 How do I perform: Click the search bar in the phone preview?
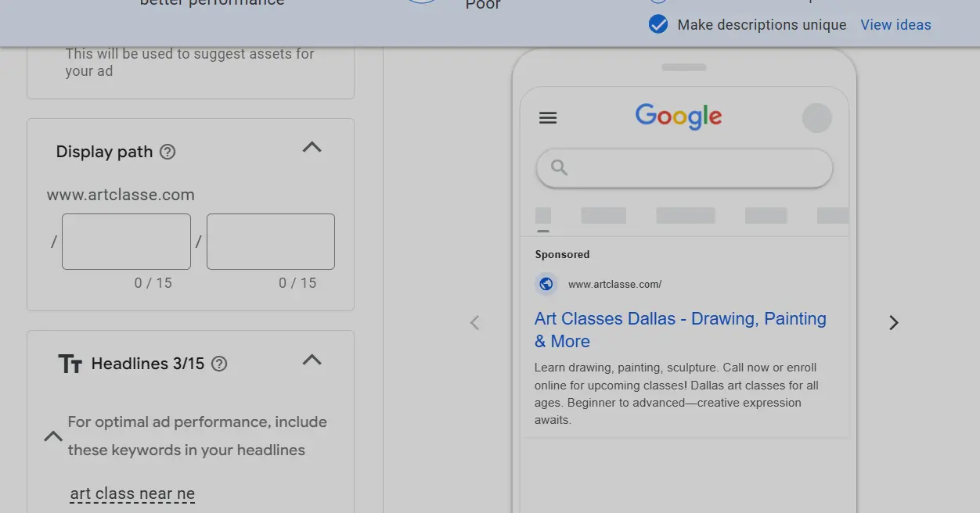[684, 167]
